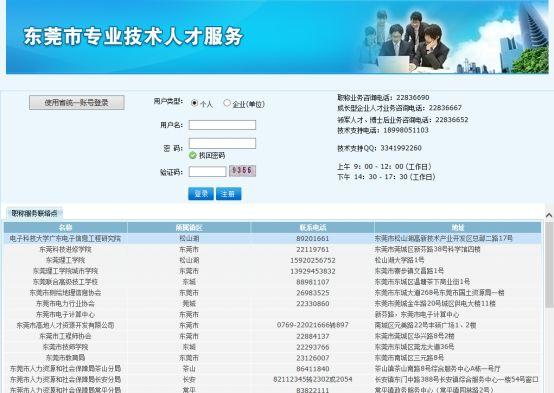Click the scrollbar up arrow above the table
Screen dimensions: 554x393
(549, 215)
